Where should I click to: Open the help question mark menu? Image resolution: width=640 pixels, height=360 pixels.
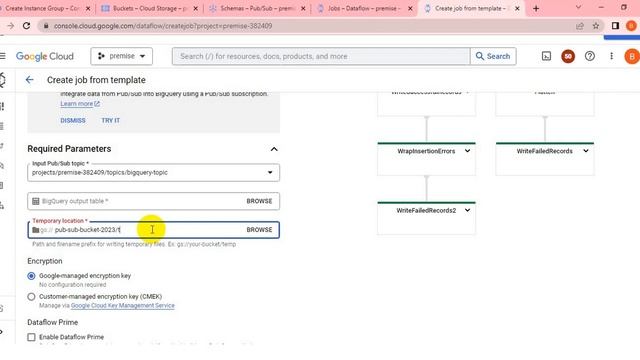[x=589, y=56]
